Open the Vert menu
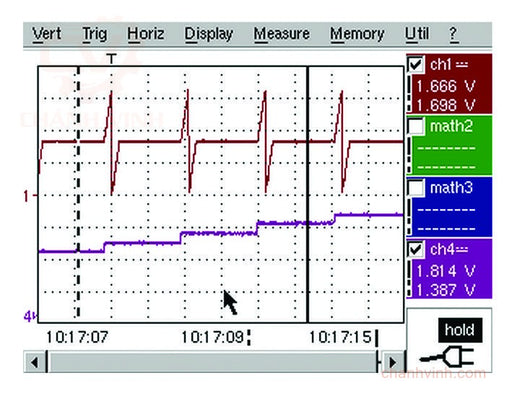 tap(47, 34)
